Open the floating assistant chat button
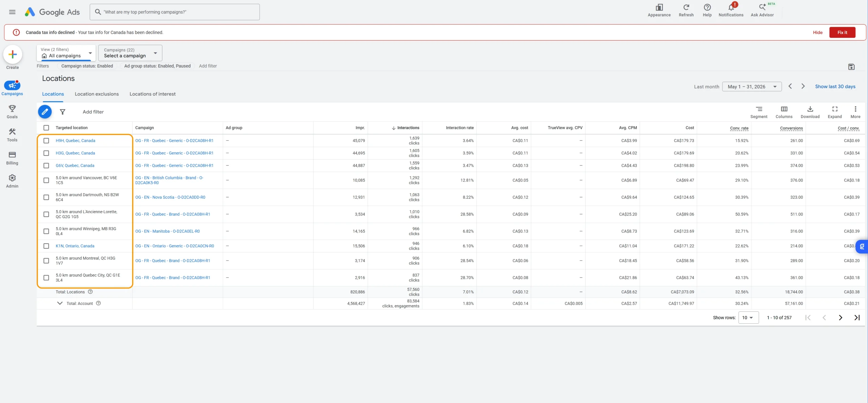The width and height of the screenshot is (868, 403). [862, 246]
